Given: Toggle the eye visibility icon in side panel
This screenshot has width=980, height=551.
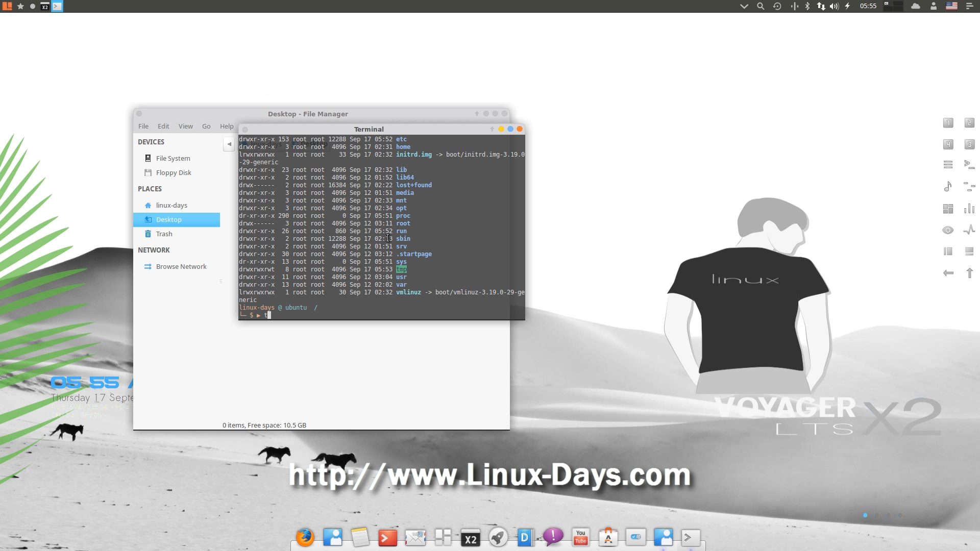Looking at the screenshot, I should click(948, 230).
